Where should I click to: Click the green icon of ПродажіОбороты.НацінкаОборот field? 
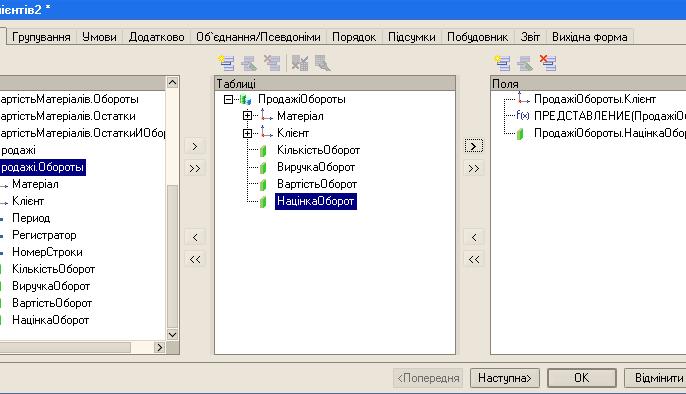pos(520,133)
